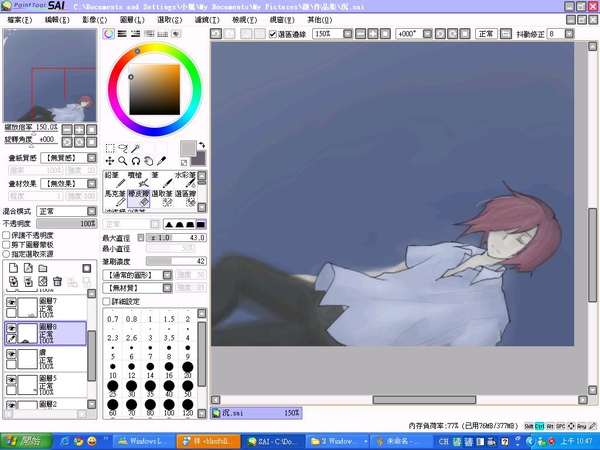Open the 檔案(F) menu
This screenshot has height=450, width=600.
20,20
